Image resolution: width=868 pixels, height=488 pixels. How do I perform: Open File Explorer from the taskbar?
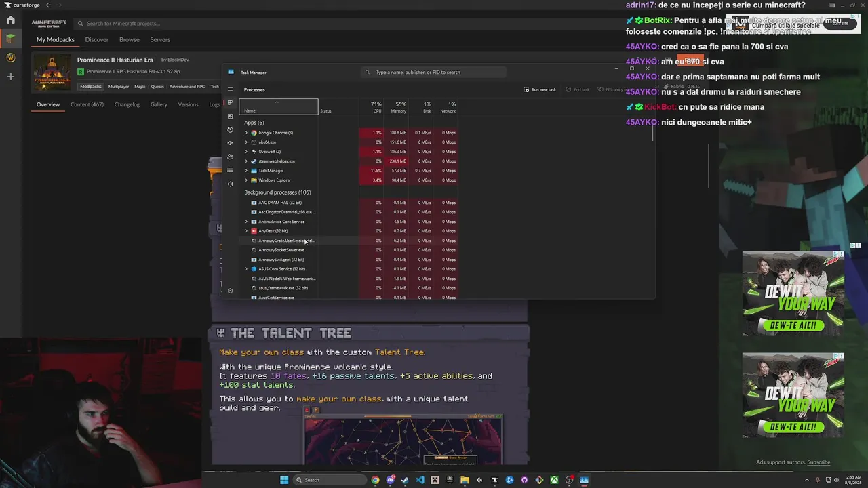click(x=465, y=480)
